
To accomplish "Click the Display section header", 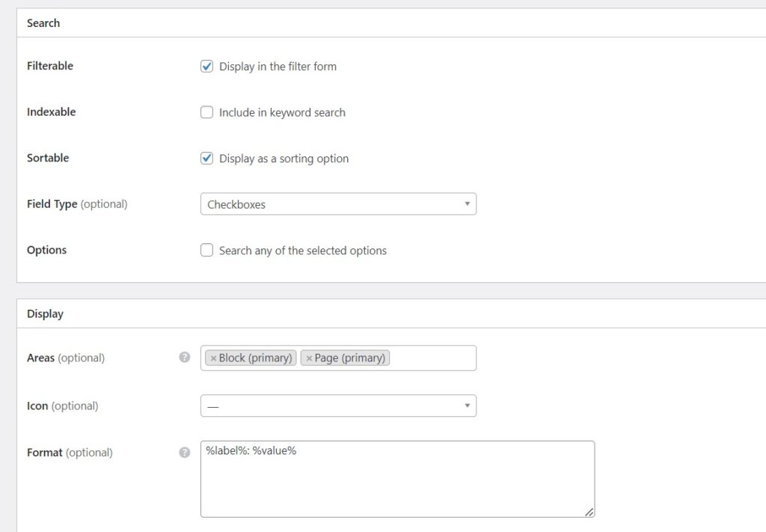I will point(45,314).
